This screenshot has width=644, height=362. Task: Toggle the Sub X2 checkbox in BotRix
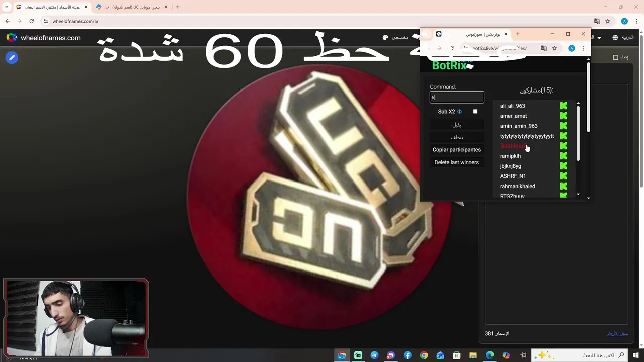pyautogui.click(x=475, y=112)
